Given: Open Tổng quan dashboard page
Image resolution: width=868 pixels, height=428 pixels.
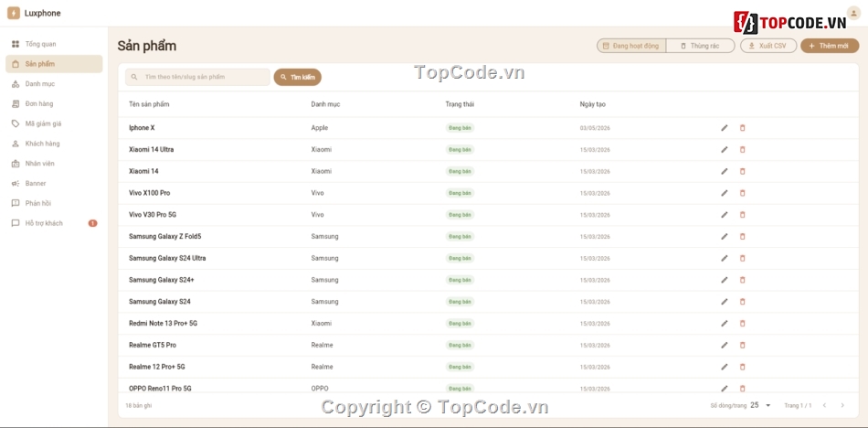Looking at the screenshot, I should coord(54,44).
